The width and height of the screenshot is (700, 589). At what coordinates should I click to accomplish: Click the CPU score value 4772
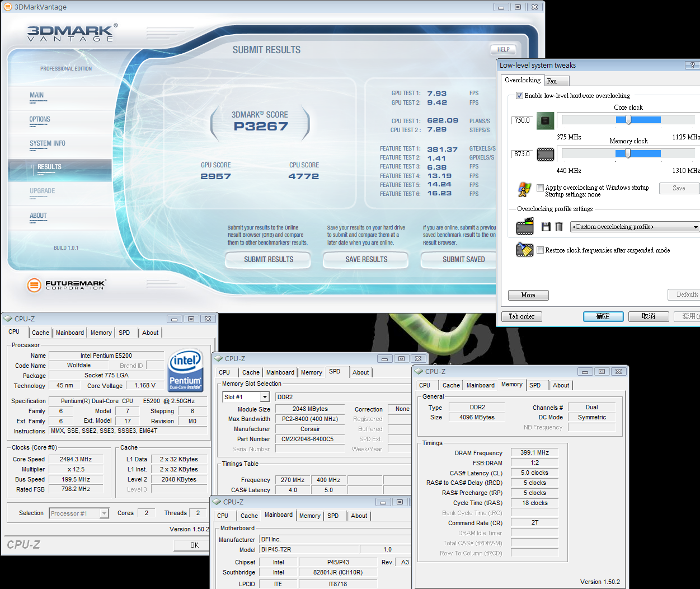[303, 176]
